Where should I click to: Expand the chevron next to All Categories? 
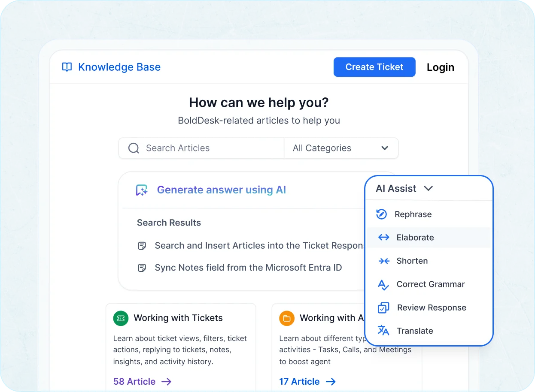[385, 148]
